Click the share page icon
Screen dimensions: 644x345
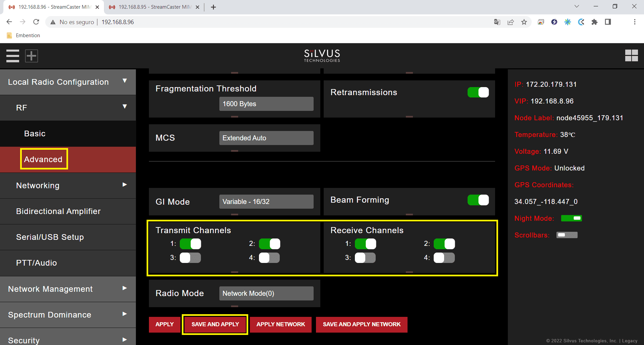click(x=511, y=22)
